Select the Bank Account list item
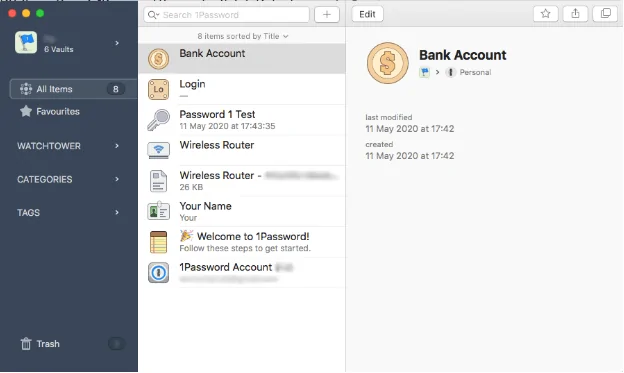Image resolution: width=624 pixels, height=373 pixels. click(x=242, y=59)
